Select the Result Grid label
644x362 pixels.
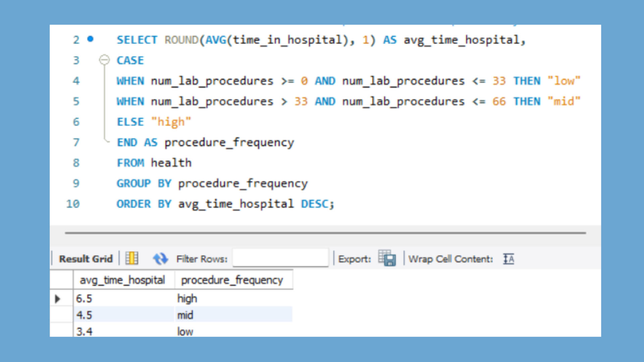[x=86, y=259]
